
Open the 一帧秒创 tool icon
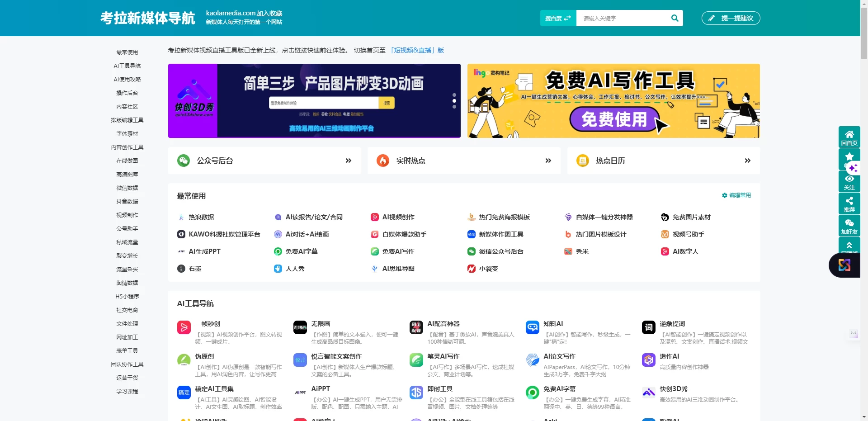184,327
